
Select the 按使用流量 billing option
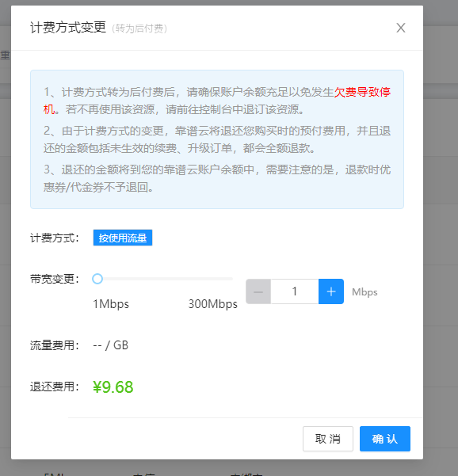coord(122,238)
